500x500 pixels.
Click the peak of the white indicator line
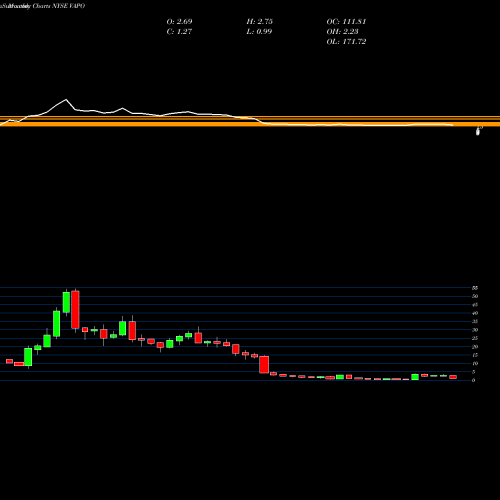click(66, 99)
